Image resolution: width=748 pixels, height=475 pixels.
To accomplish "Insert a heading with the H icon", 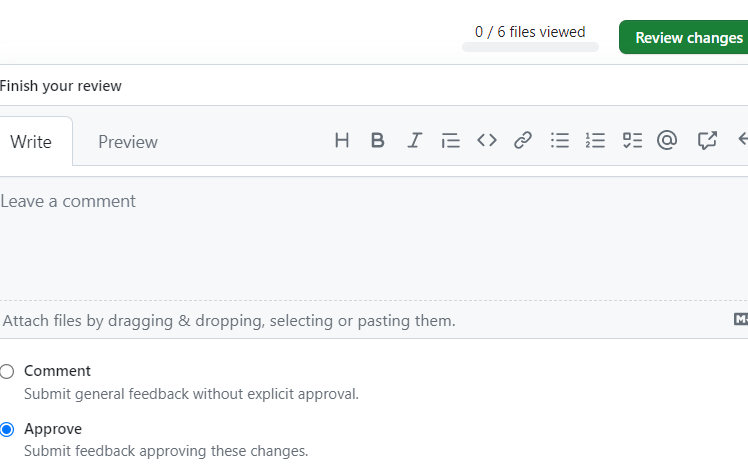I will [x=342, y=140].
